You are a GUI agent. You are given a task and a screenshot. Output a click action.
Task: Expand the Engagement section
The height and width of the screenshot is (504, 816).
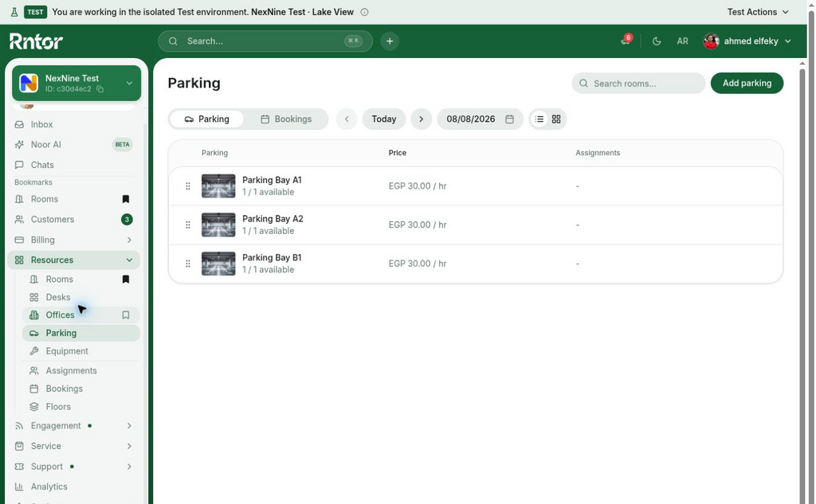coord(73,426)
